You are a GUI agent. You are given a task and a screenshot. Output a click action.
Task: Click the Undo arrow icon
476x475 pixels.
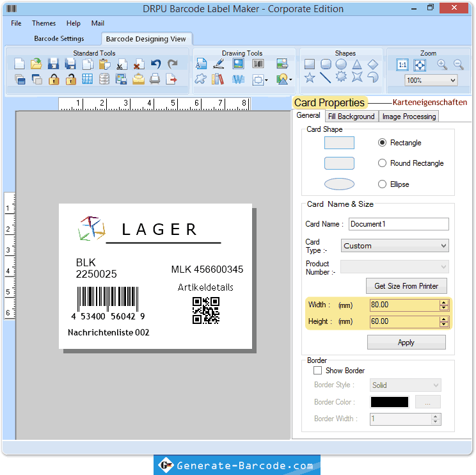tap(155, 64)
